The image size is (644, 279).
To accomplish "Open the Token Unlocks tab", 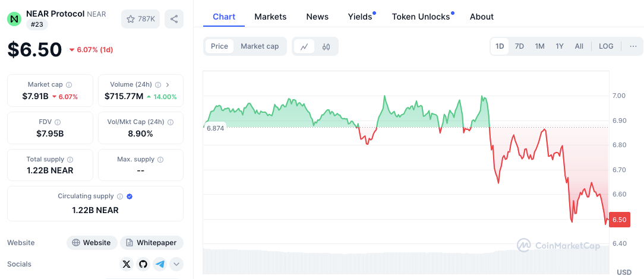I will [421, 17].
